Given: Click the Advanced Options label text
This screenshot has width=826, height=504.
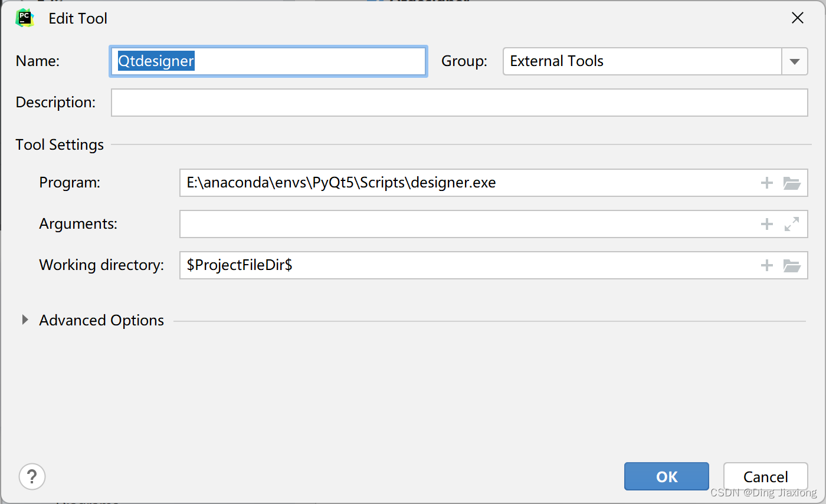Looking at the screenshot, I should [101, 320].
